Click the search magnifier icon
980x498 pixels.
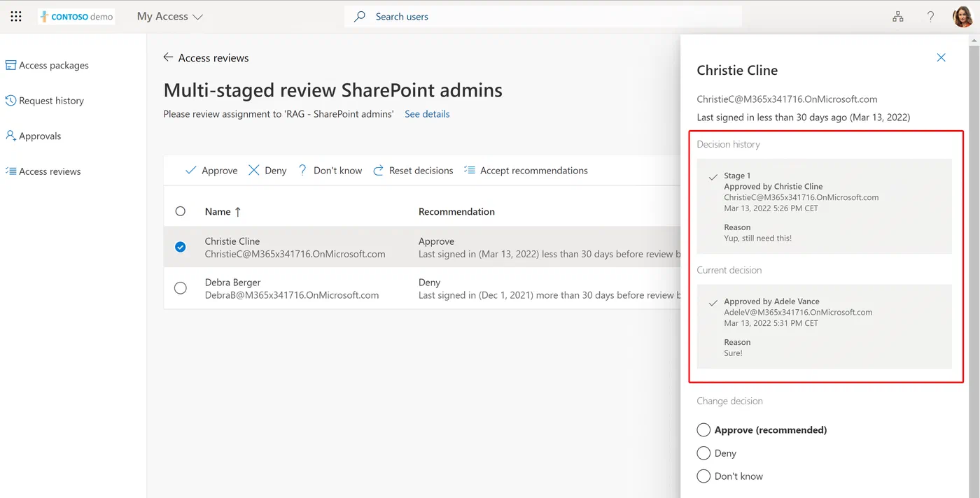(360, 16)
